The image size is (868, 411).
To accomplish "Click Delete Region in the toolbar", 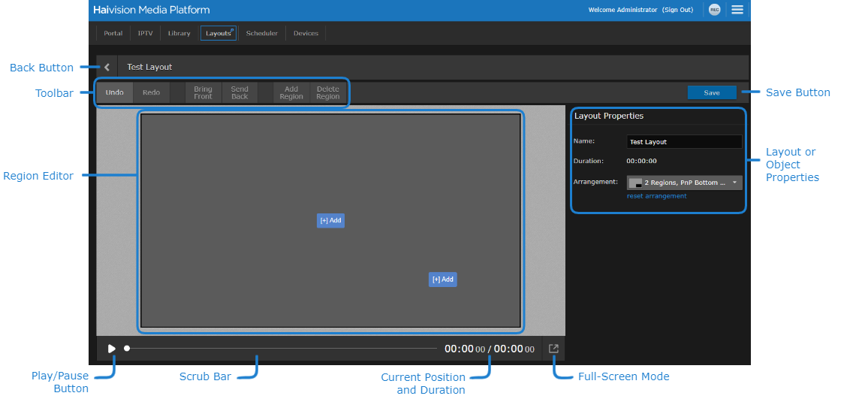I will [x=327, y=92].
